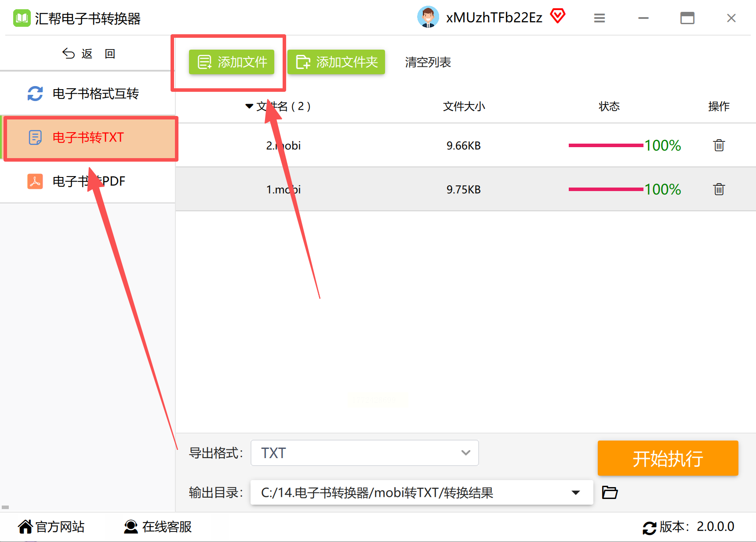Viewport: 756px width, 542px height.
Task: Open the hamburger menu icon
Action: (599, 18)
